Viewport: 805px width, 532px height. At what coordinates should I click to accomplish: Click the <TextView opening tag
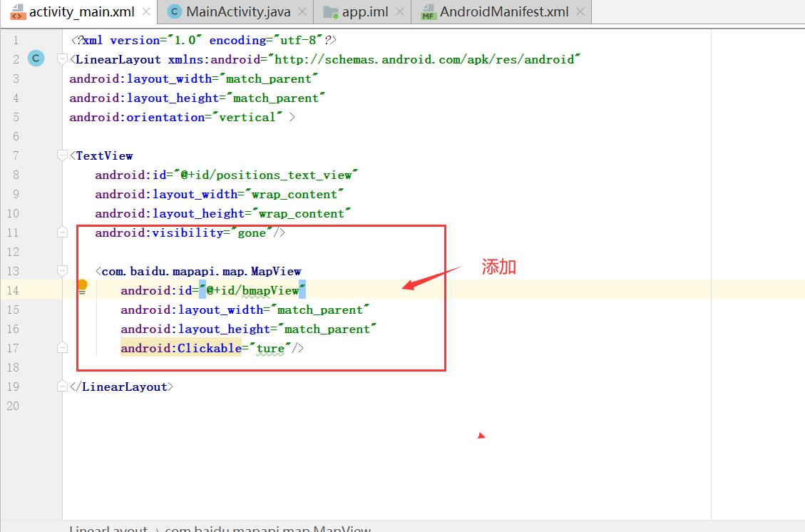click(102, 155)
